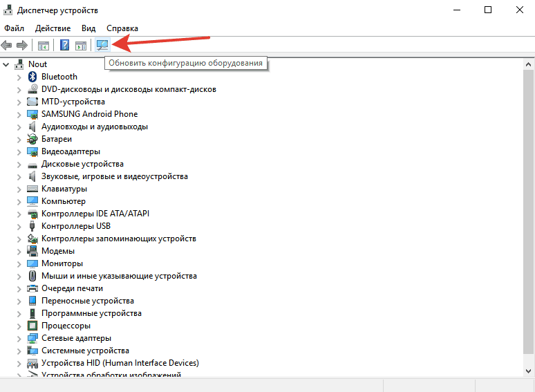This screenshot has width=535, height=392.
Task: Collapse the Nout root node
Action: click(x=6, y=64)
